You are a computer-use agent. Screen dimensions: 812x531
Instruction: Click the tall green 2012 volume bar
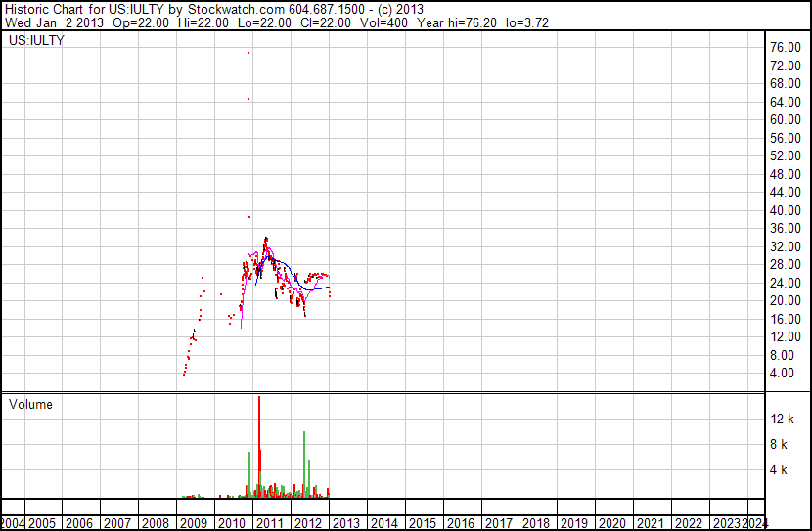304,465
